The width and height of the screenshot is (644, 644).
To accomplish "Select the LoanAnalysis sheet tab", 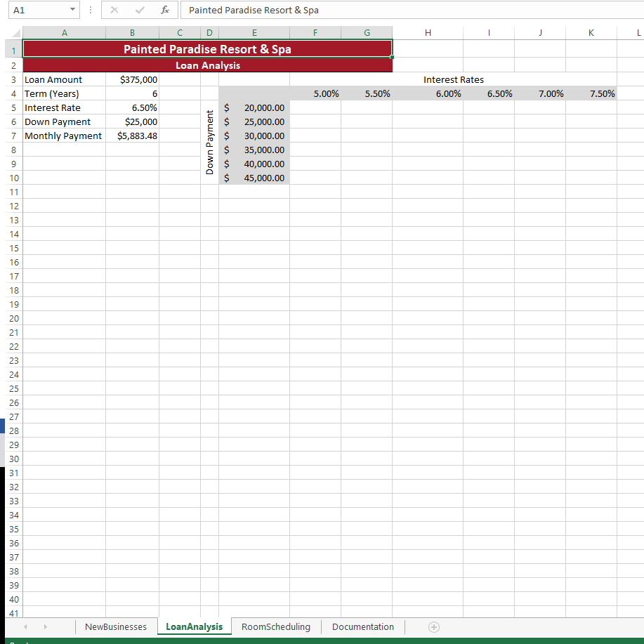I will (x=194, y=626).
